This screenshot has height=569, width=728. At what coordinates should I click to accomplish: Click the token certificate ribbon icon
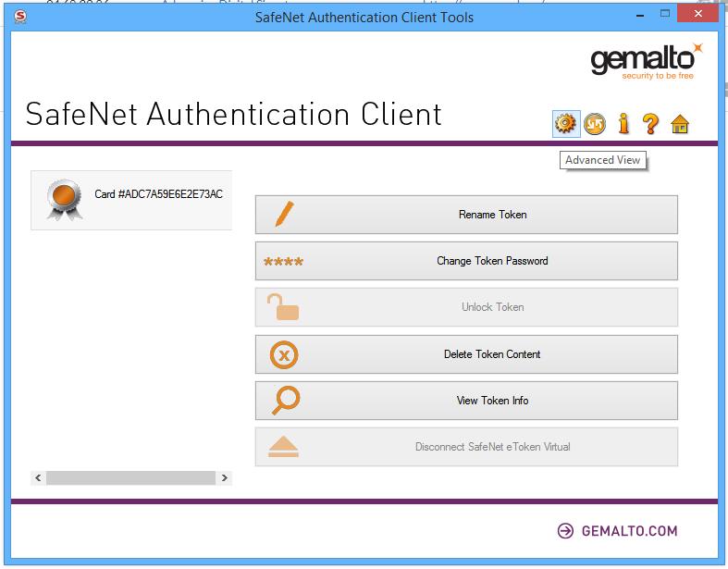point(65,199)
